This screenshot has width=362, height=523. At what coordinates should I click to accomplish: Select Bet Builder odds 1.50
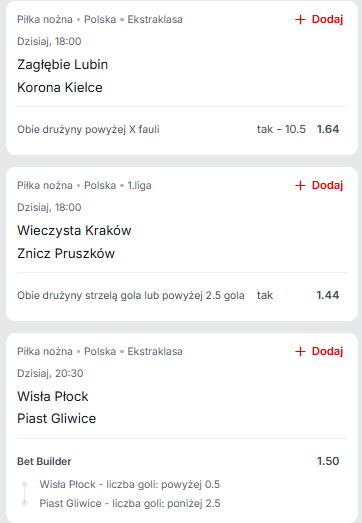pyautogui.click(x=328, y=461)
